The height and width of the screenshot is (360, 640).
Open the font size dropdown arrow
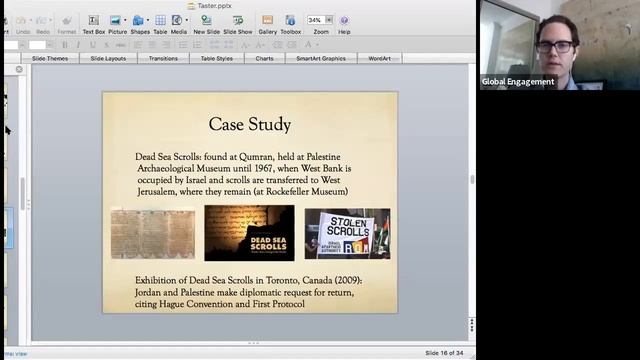click(x=50, y=45)
